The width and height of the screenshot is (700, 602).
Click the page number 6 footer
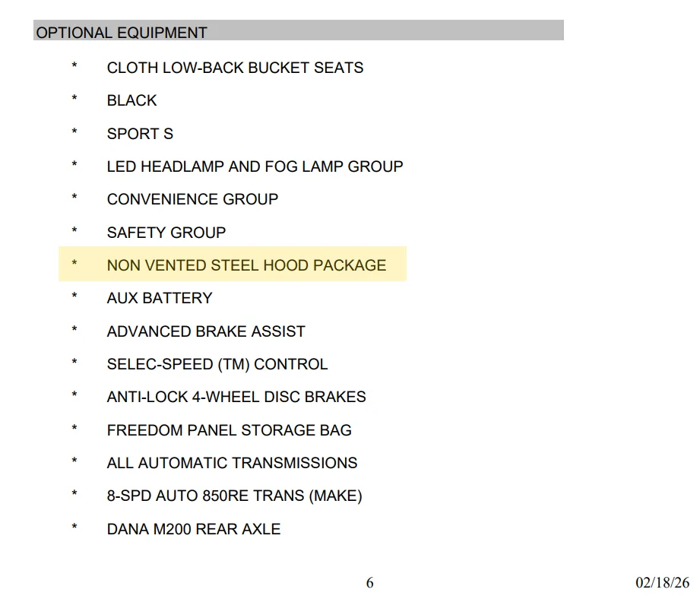(x=369, y=583)
